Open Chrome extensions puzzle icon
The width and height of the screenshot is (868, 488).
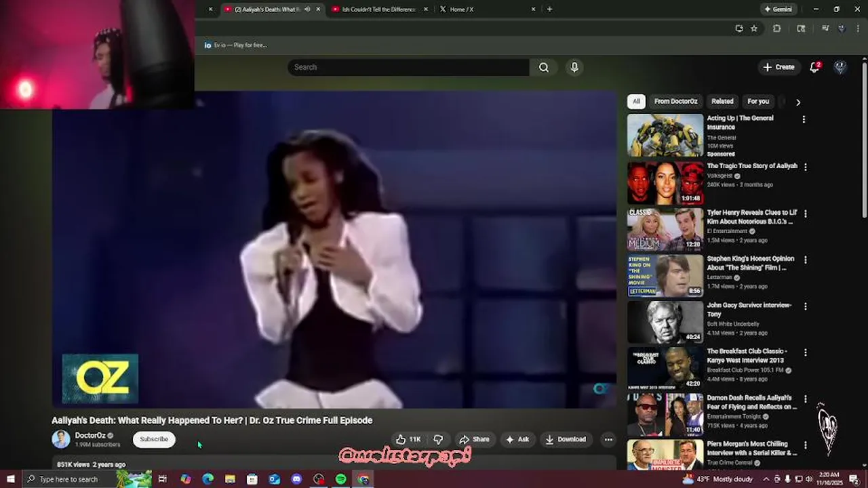click(777, 28)
